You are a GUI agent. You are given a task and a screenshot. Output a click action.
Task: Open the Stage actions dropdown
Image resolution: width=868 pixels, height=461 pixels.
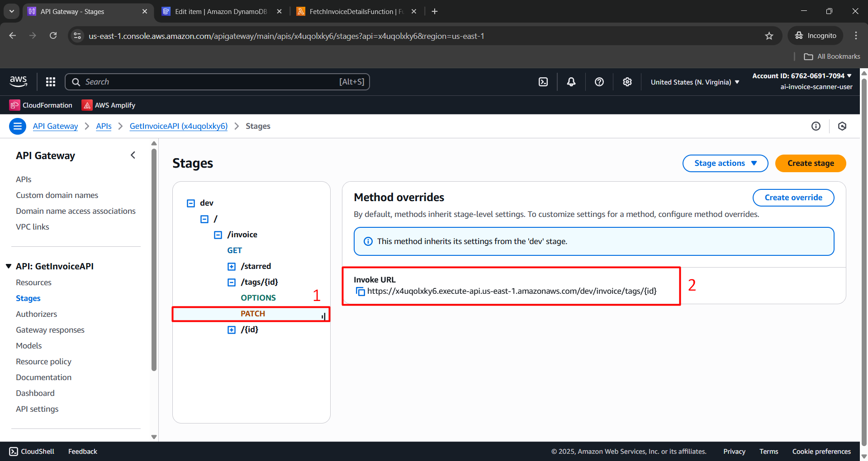725,163
